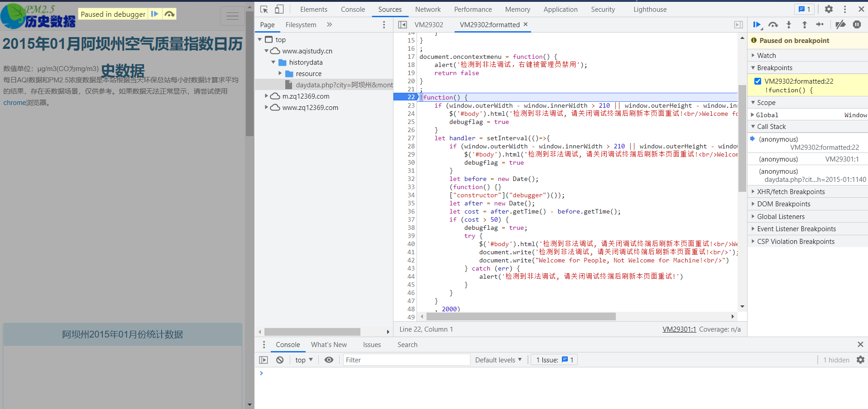Click the code editor horizontal scrollbar
868x409 pixels.
tap(521, 317)
